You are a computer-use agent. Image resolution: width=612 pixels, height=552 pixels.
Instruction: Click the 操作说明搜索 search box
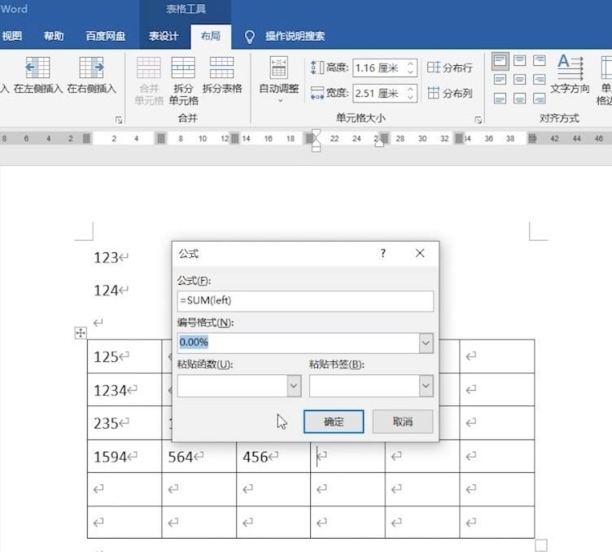pyautogui.click(x=295, y=36)
